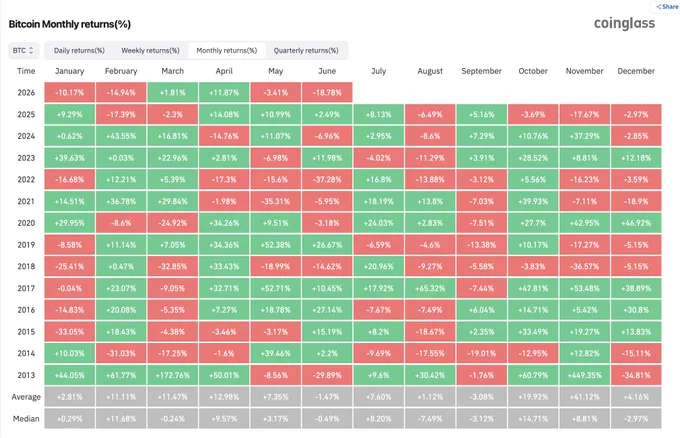Click the 2013 November +449.35% cell

pos(584,375)
